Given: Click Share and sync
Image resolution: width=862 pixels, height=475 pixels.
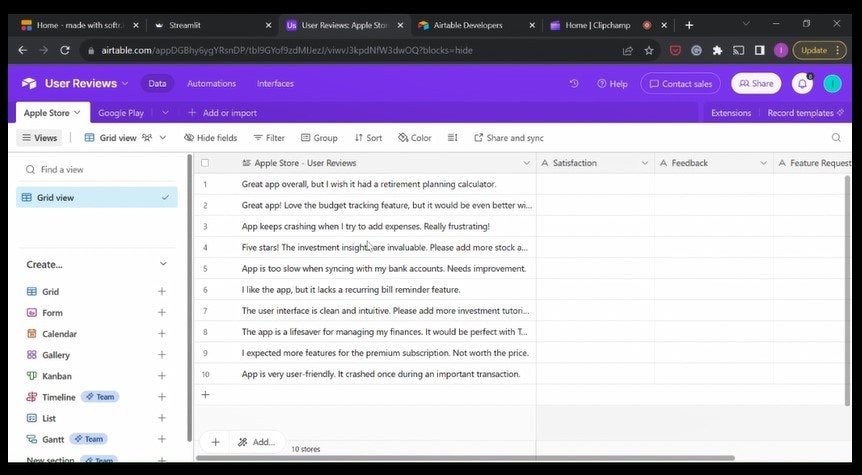Looking at the screenshot, I should (x=509, y=138).
